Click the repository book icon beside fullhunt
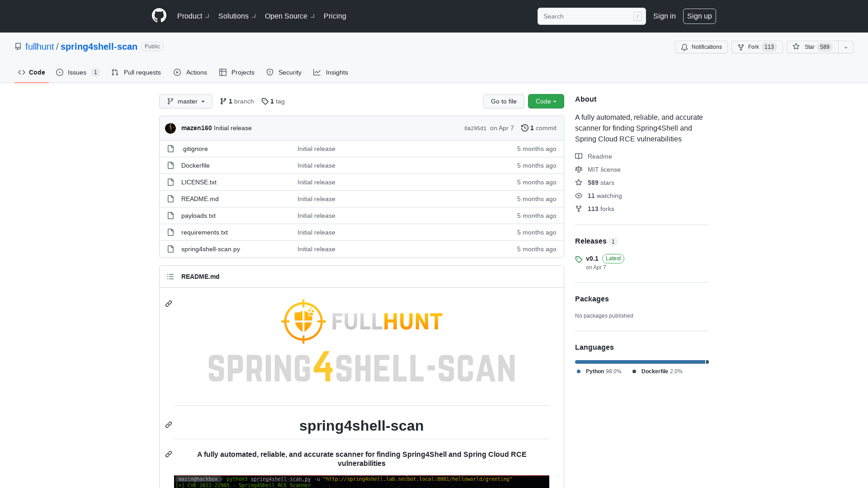Screen dimensions: 868x488 (18, 47)
